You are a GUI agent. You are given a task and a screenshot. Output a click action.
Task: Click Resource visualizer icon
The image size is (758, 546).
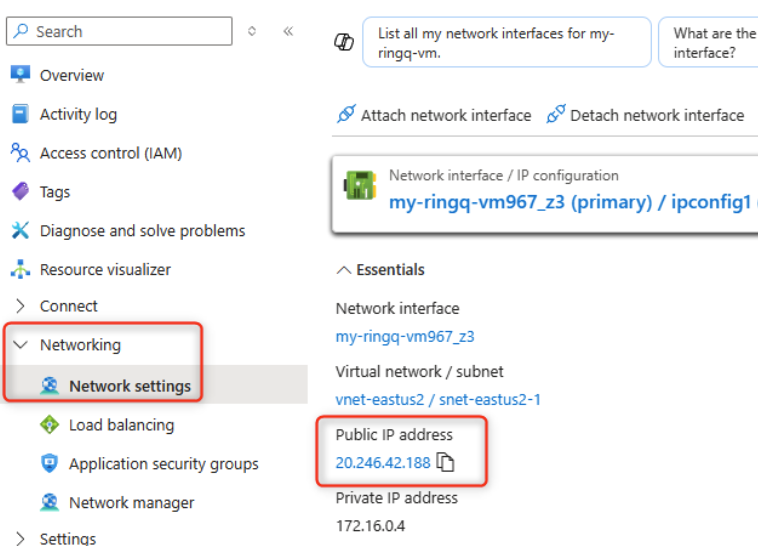(20, 269)
